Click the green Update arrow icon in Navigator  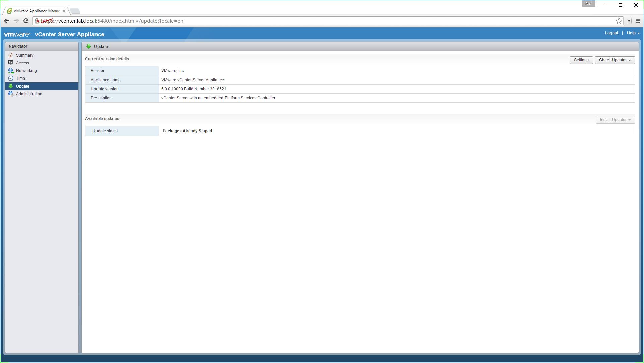(11, 86)
